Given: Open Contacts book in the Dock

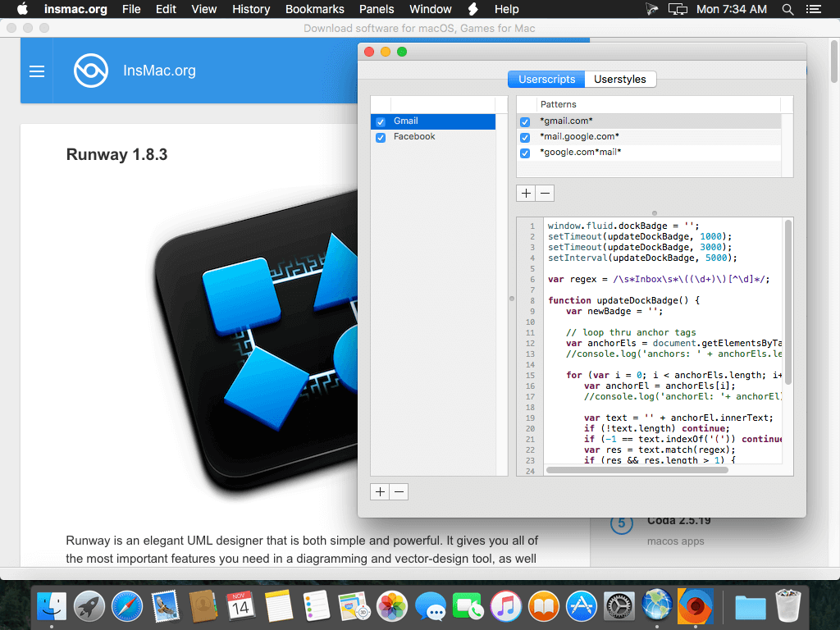Looking at the screenshot, I should (x=203, y=606).
